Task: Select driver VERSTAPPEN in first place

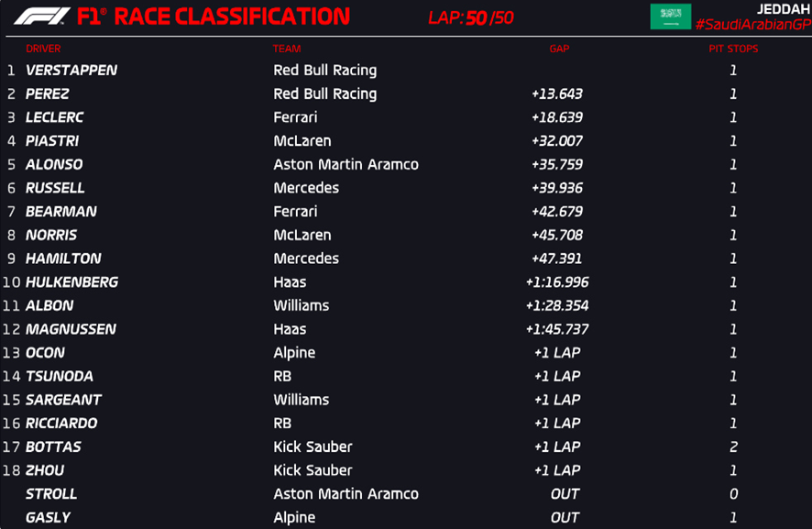Action: click(71, 71)
